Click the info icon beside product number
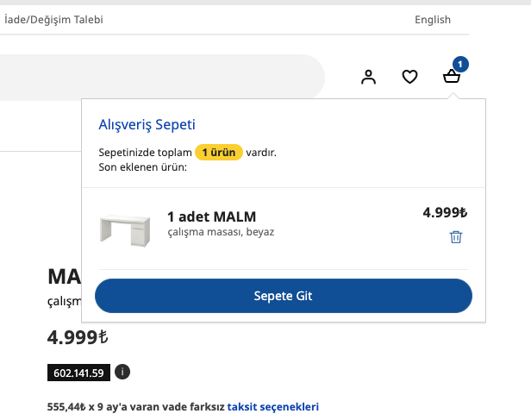 [122, 373]
